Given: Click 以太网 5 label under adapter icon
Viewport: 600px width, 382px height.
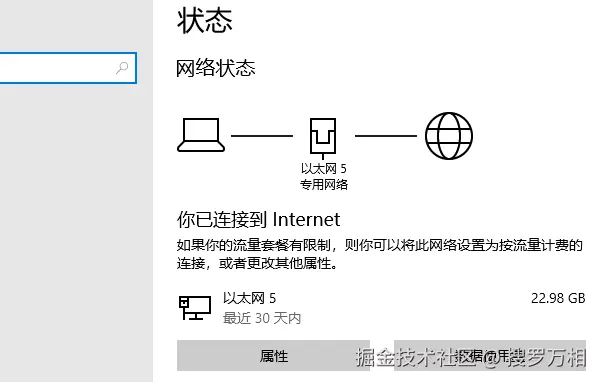Looking at the screenshot, I should click(x=323, y=168).
